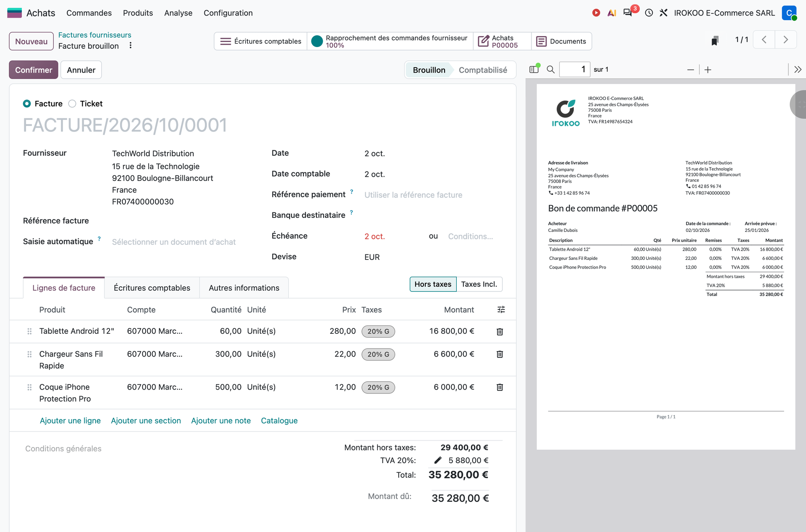
Task: Delete the Chargeur Sans Fil Rapide line
Action: pos(500,354)
